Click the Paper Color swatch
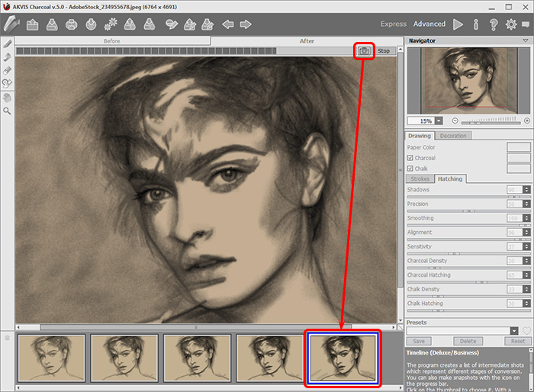Viewport: 534px width, 392px height. point(518,147)
